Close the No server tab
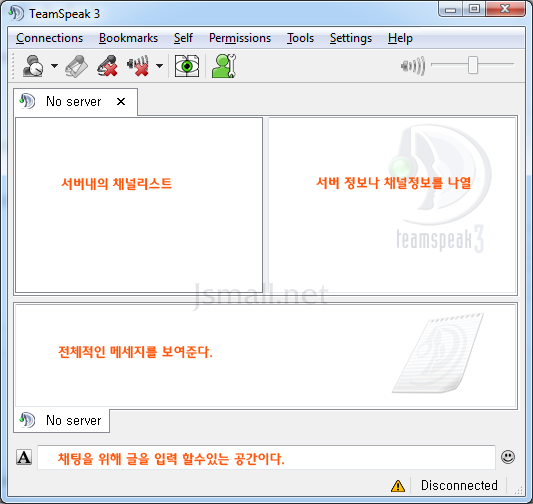This screenshot has width=533, height=504. pyautogui.click(x=121, y=102)
